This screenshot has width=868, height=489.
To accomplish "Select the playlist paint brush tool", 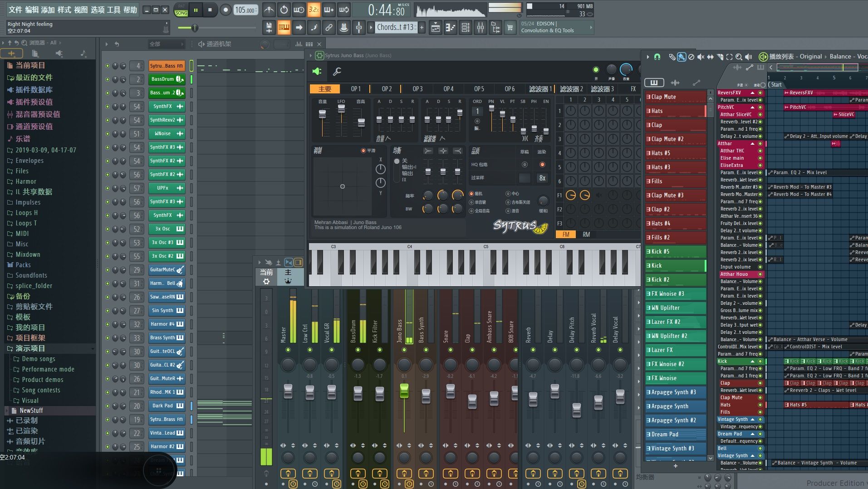I will click(682, 57).
